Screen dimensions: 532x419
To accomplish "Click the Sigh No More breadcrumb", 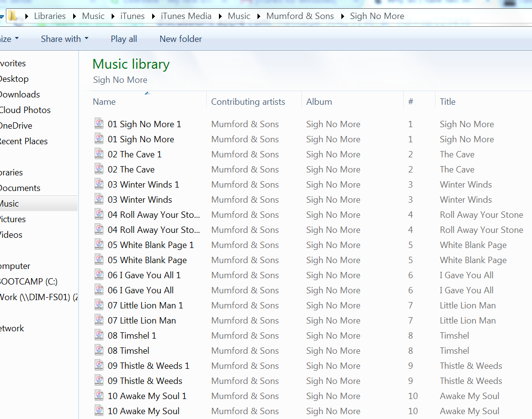I will [377, 16].
